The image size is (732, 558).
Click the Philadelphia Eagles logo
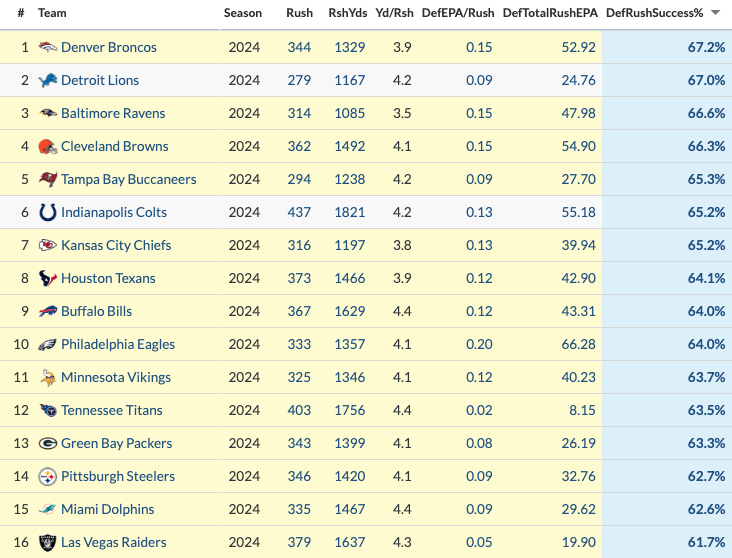(x=48, y=345)
